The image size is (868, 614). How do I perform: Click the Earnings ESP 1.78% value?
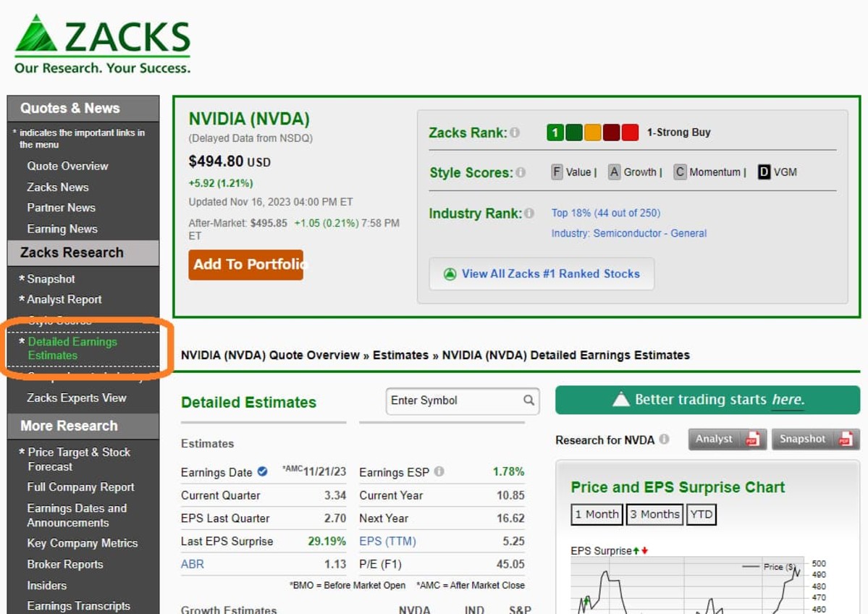[x=508, y=471]
